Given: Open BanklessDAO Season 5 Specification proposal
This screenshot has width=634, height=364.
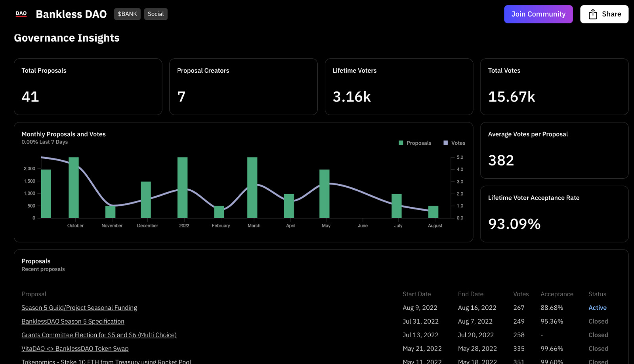Looking at the screenshot, I should tap(73, 321).
